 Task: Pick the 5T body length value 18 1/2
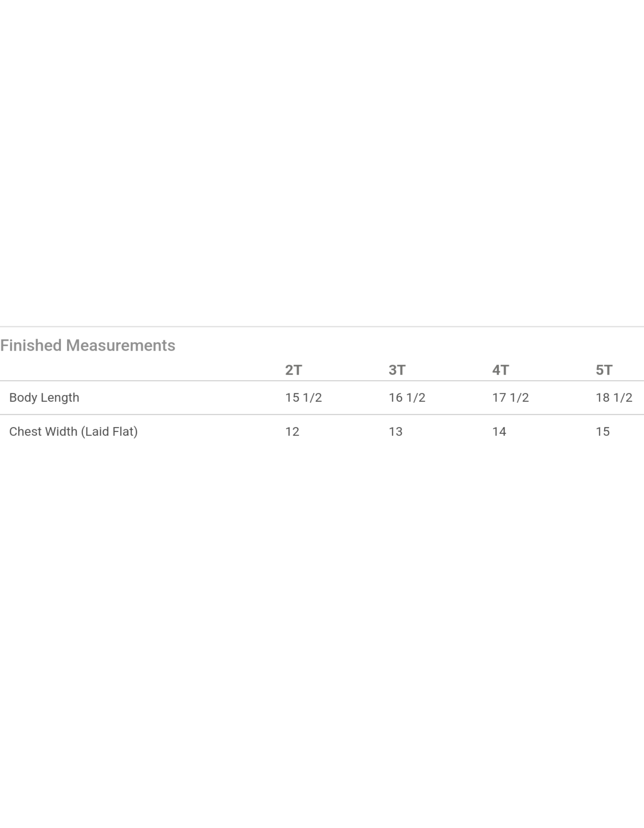(x=614, y=397)
